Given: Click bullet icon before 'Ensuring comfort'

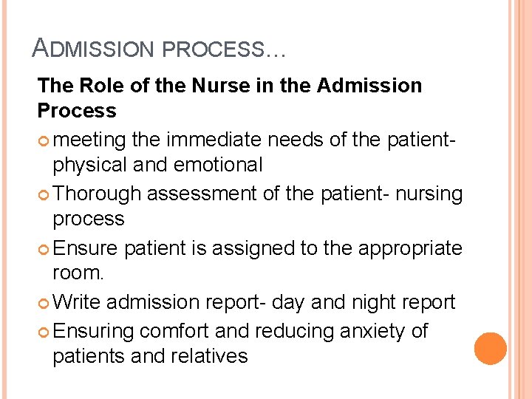Looking at the screenshot, I should point(44,332).
